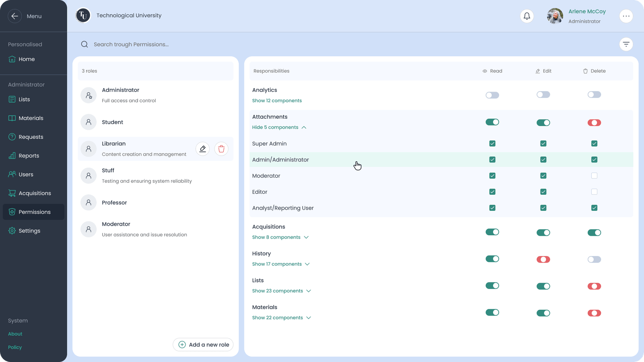Click the edit pencil for Librarian role
644x362 pixels.
202,149
